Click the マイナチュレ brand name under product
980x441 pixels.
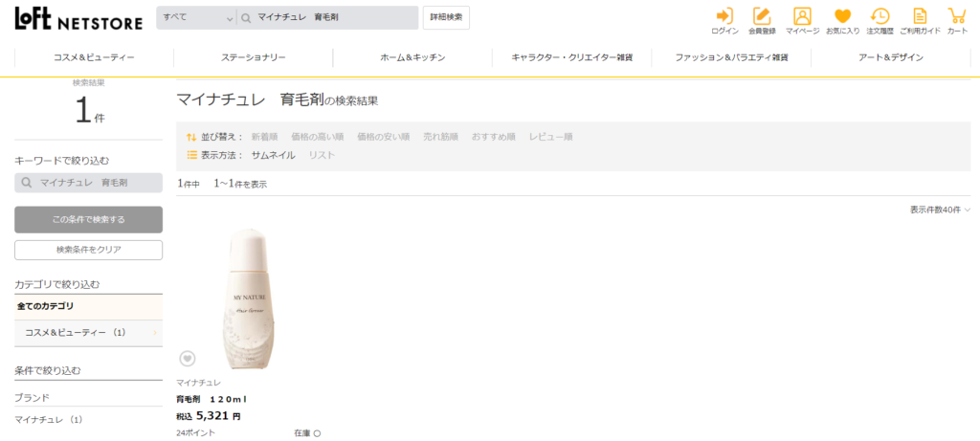[x=198, y=383]
